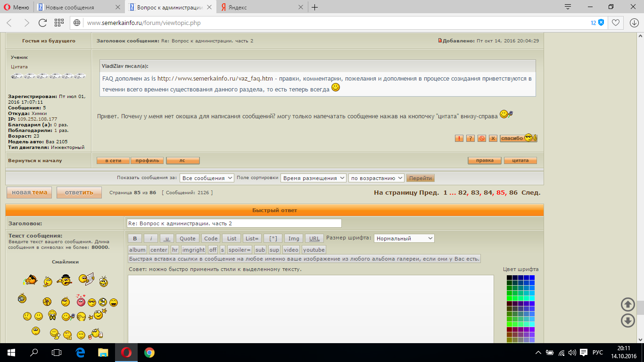
Task: Switch to the 'Яндекс' browser tab
Action: [259, 7]
